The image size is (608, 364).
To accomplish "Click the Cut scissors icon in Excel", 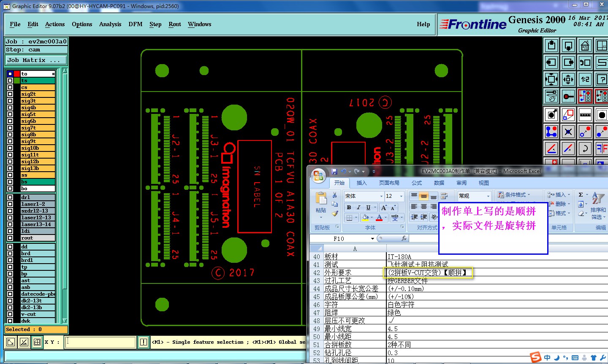I will pyautogui.click(x=335, y=195).
